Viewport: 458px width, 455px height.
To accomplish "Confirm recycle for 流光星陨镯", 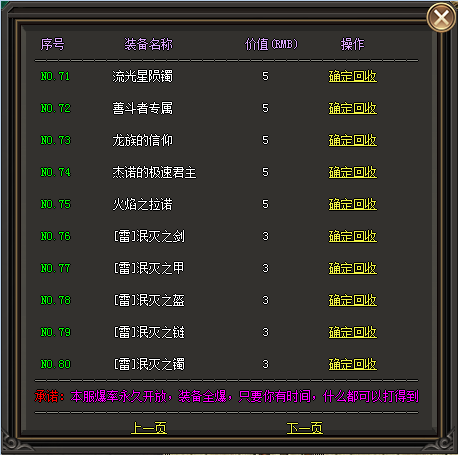I will (x=353, y=76).
